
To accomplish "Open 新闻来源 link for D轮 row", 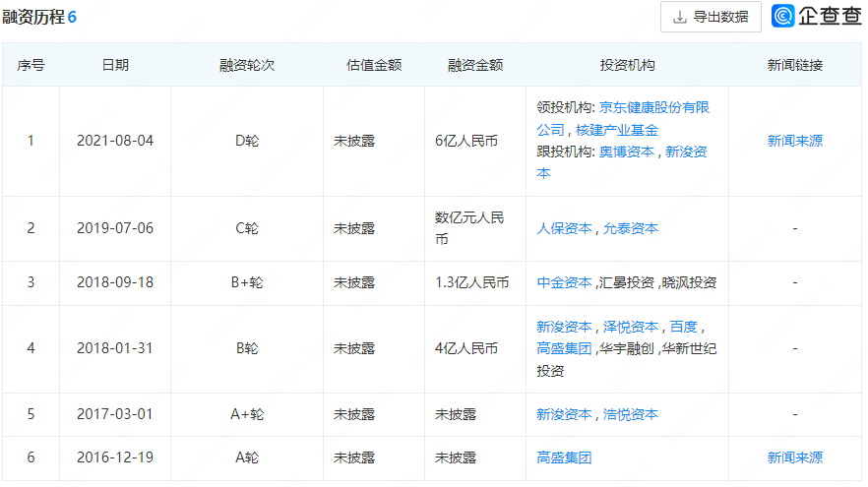I will (x=794, y=141).
